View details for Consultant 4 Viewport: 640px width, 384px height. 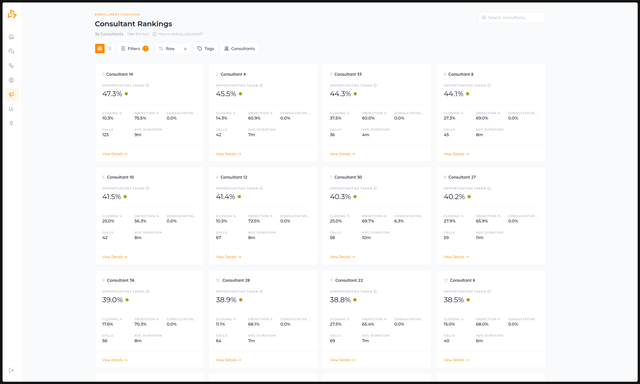coord(229,154)
